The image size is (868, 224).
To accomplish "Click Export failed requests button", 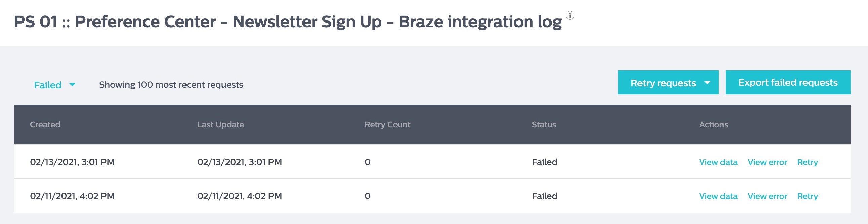I will pyautogui.click(x=787, y=83).
